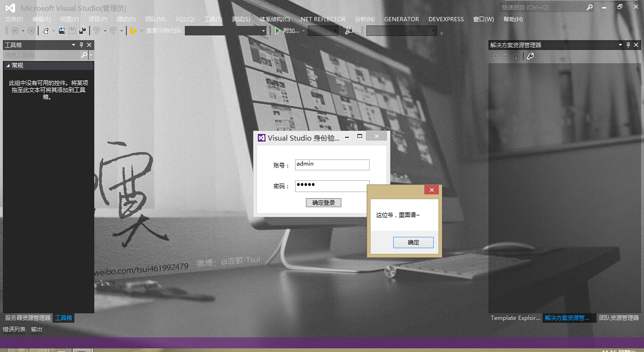The image size is (644, 352).
Task: Click the 确定登录 button
Action: pyautogui.click(x=323, y=203)
